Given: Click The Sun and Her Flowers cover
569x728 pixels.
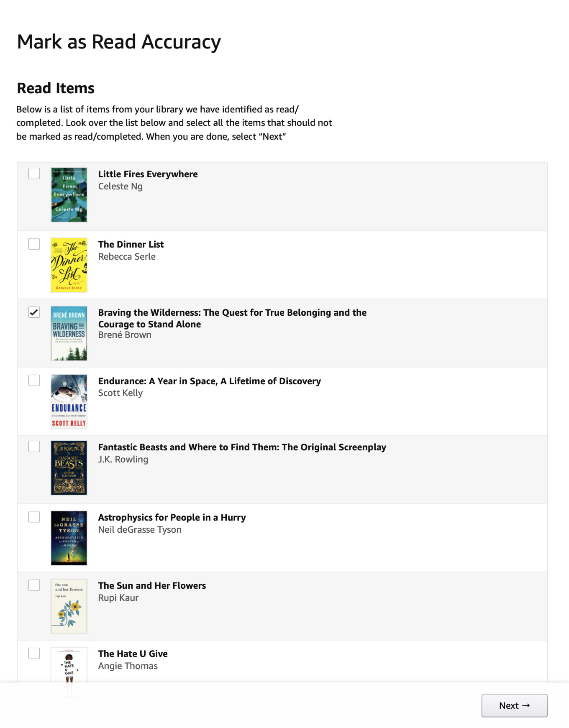Looking at the screenshot, I should coord(69,606).
